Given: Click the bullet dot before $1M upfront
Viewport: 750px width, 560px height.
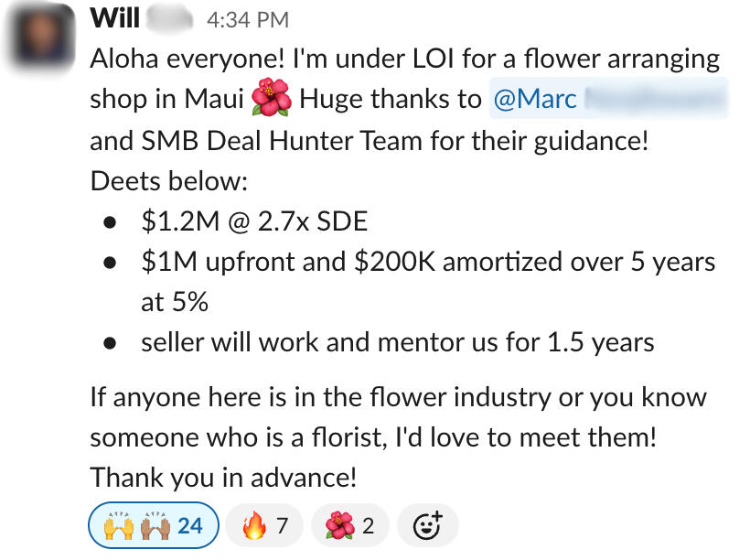Looking at the screenshot, I should click(x=110, y=262).
